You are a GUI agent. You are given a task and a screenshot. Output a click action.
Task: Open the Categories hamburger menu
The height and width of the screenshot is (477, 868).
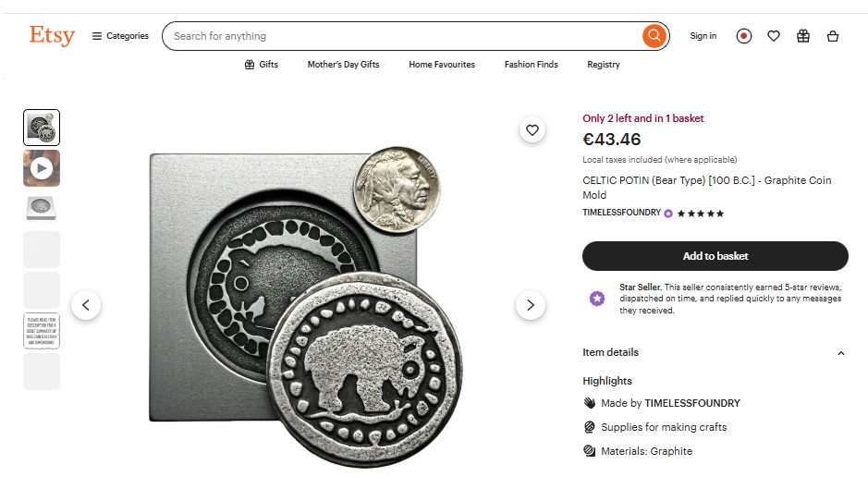[120, 36]
